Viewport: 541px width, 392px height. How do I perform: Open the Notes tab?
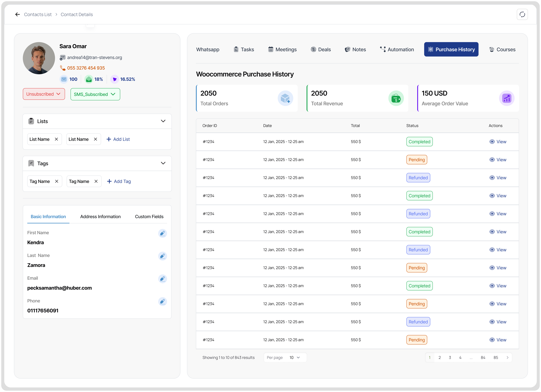(x=355, y=50)
